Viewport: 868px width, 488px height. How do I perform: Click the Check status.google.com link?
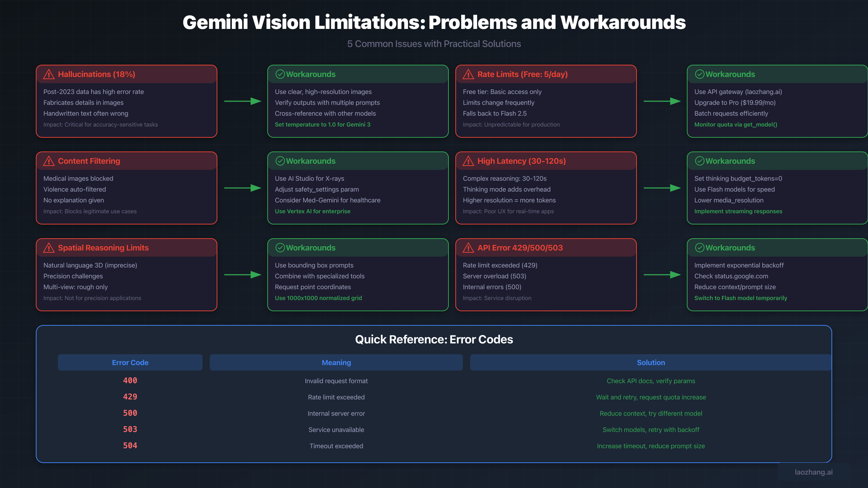(731, 276)
